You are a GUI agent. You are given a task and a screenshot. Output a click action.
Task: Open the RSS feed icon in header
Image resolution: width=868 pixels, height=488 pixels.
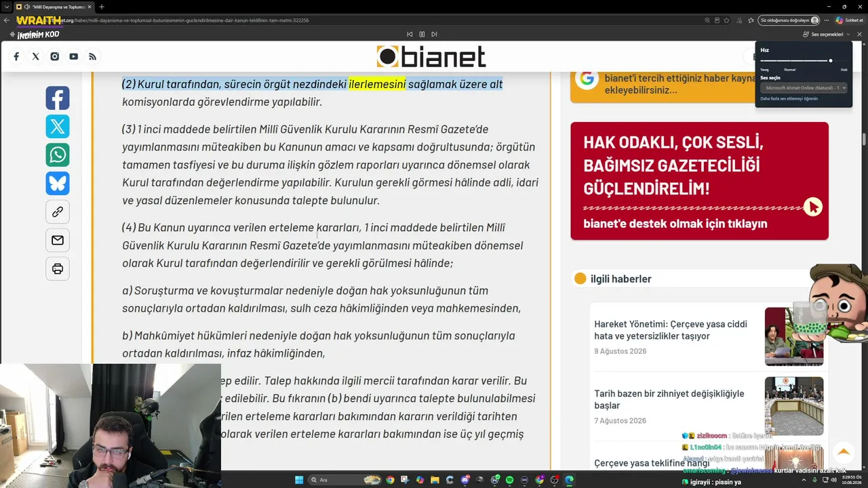(92, 56)
